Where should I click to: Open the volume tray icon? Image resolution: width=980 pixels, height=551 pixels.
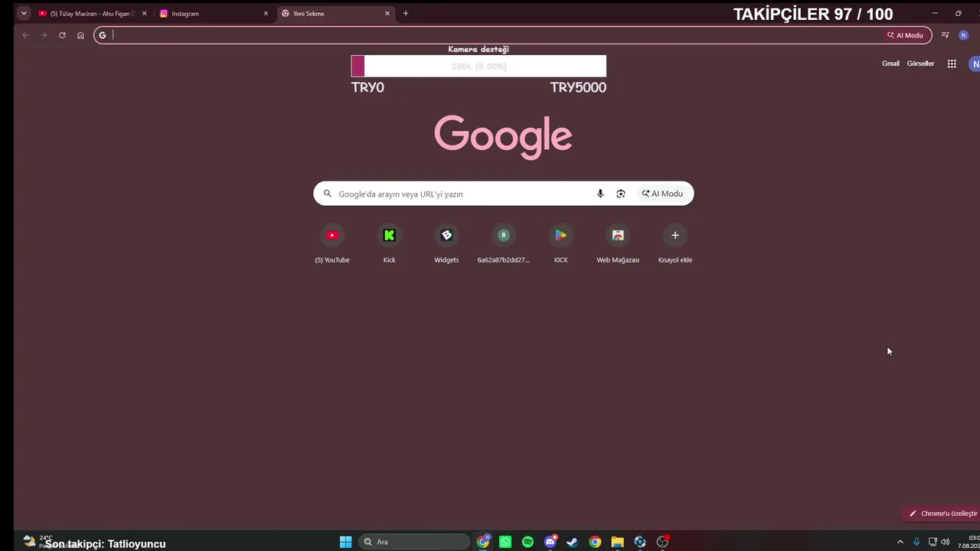pos(946,542)
